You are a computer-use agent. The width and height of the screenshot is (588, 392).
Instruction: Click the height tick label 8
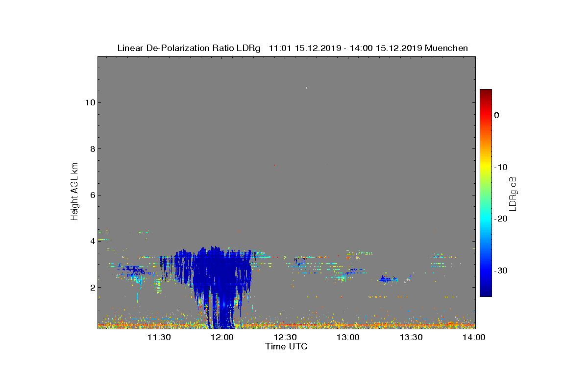click(92, 149)
